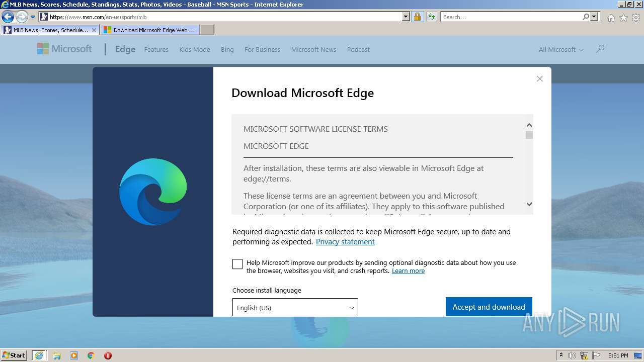Screen dimensions: 644x362
Task: Click the MICROSOFT SOFTWARE LICENSE TERMS heading
Action: 315,129
